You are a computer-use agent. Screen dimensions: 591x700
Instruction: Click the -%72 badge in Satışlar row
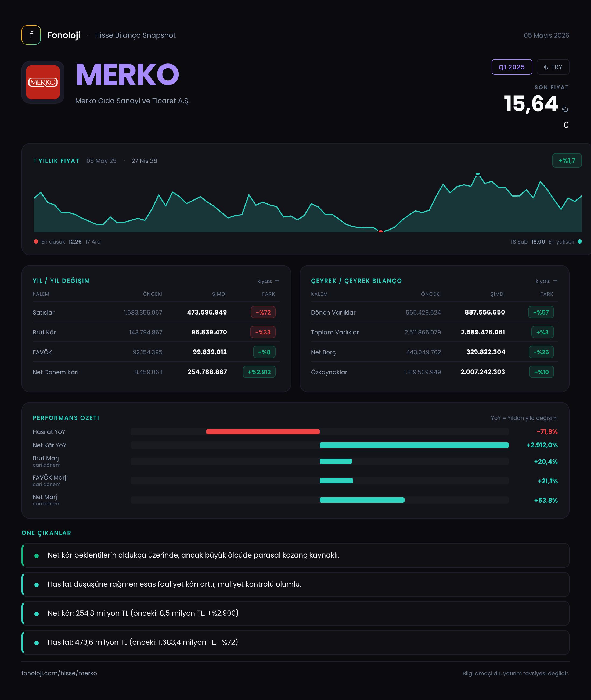coord(263,312)
